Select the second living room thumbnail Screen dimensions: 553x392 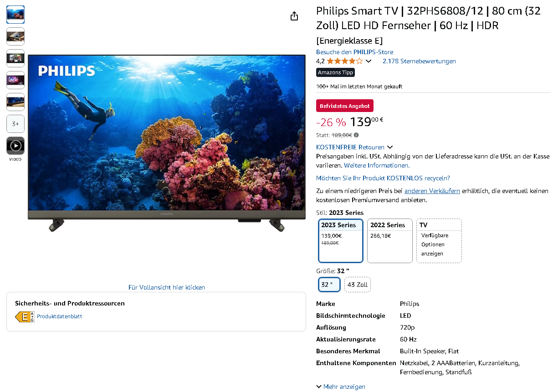15,36
